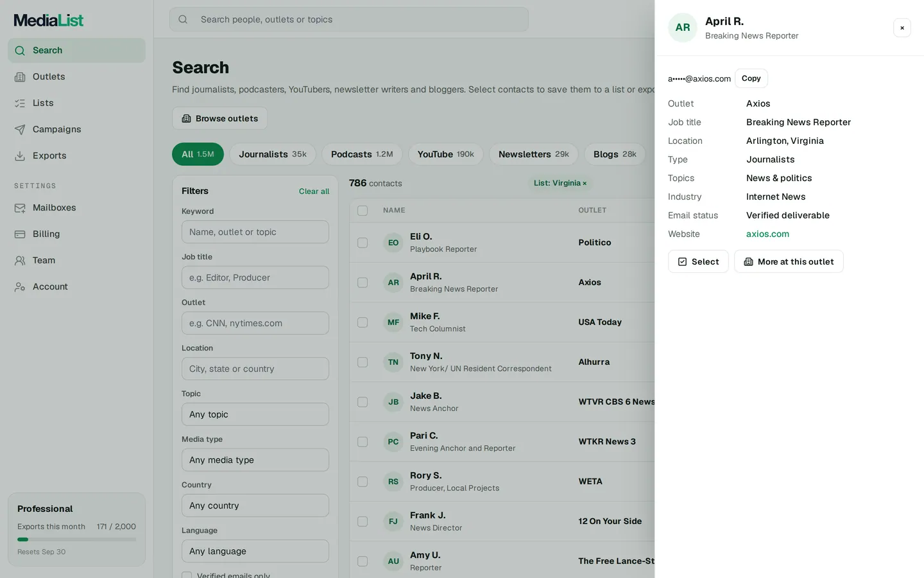Click the AU avatar for Amy U.

393,561
